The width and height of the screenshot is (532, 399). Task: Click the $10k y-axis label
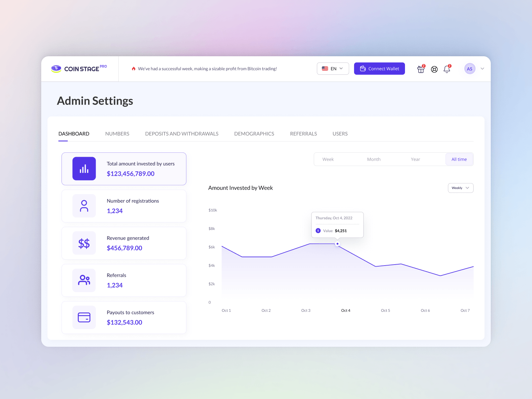pyautogui.click(x=213, y=210)
